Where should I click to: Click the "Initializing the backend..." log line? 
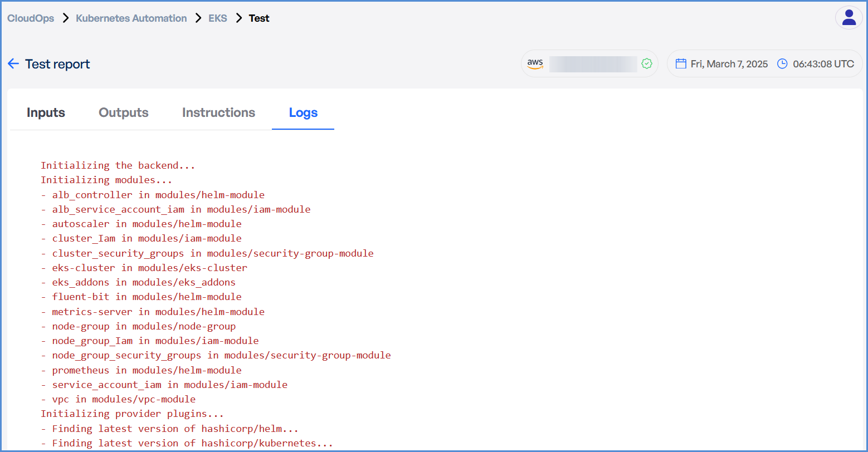(x=118, y=165)
